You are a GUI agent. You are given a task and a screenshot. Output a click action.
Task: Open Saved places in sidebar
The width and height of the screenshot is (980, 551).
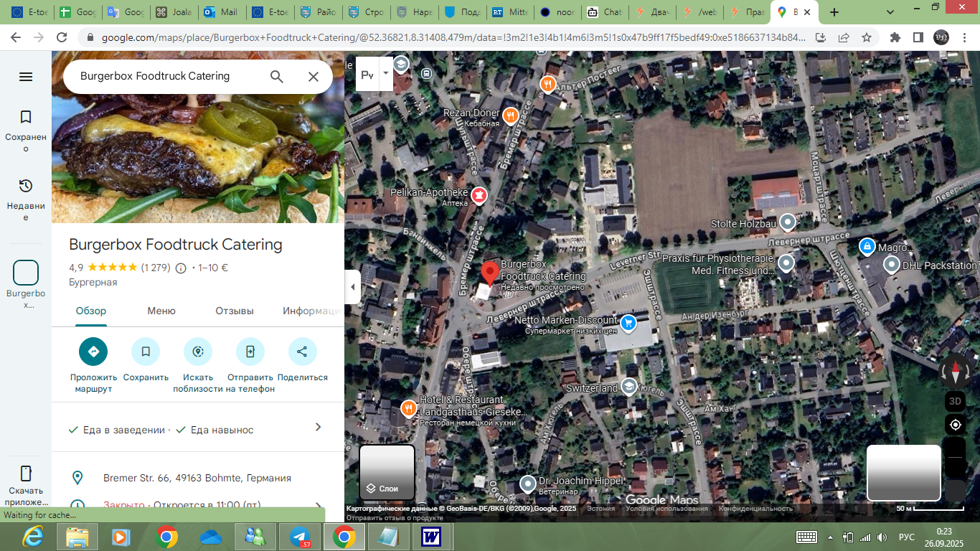point(26,132)
